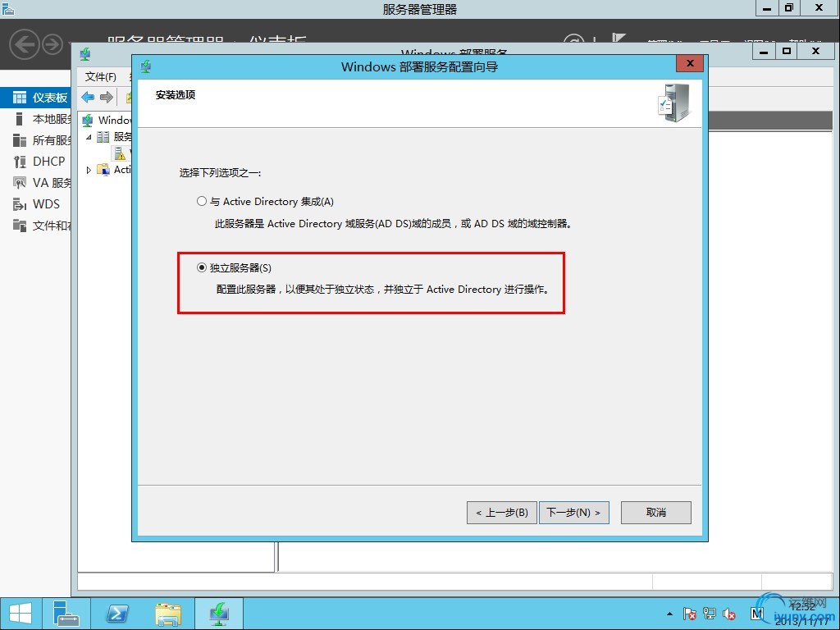Open VA 服务 in Server Manager sidebar
840x630 pixels.
[x=36, y=183]
